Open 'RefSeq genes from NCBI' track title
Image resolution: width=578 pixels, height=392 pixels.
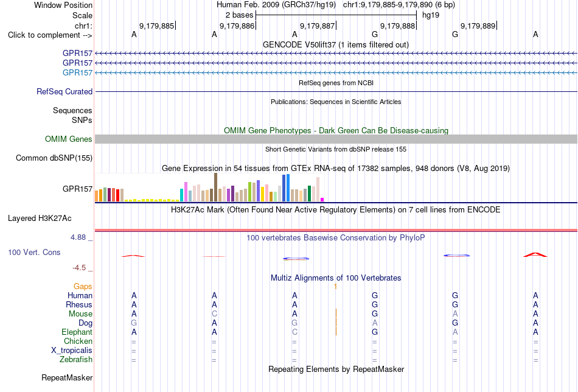tap(336, 83)
